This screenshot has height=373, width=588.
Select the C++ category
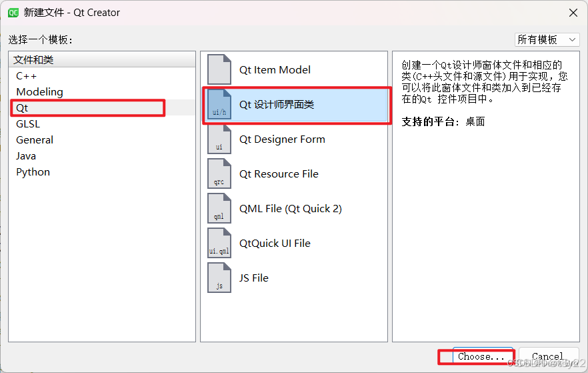click(102, 76)
